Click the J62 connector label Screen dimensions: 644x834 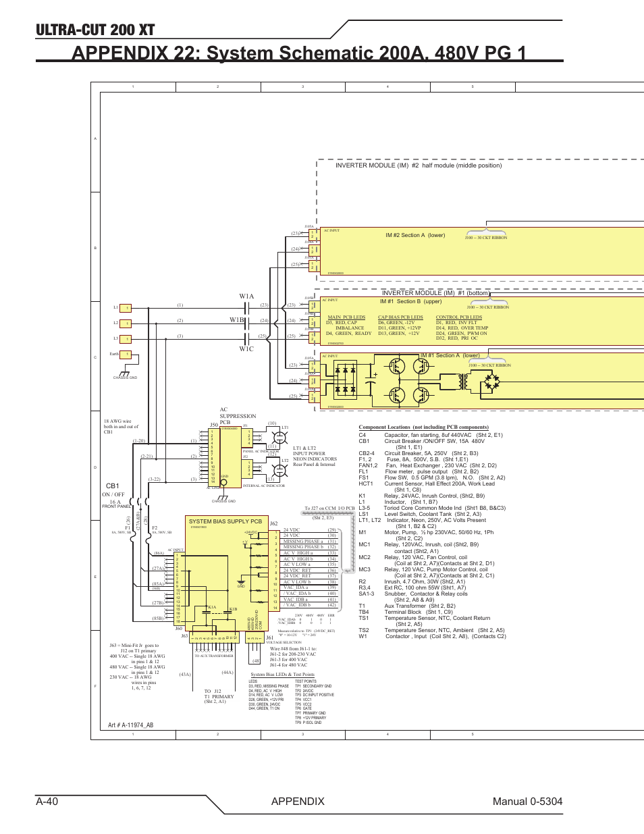pyautogui.click(x=273, y=524)
